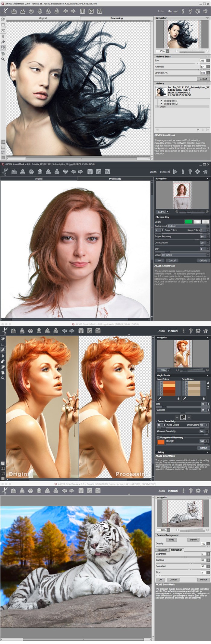Image resolution: width=211 pixels, height=644 pixels.
Task: Zoom in with plus icon beside 33%
Action: 207,530
